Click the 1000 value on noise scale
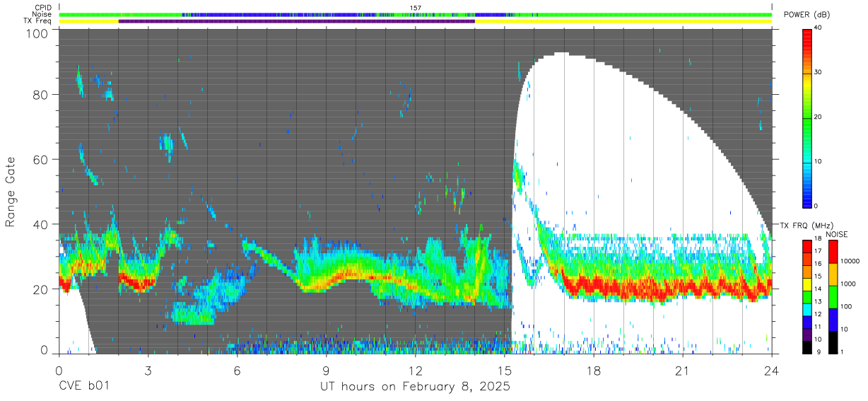The width and height of the screenshot is (868, 401). 847,284
